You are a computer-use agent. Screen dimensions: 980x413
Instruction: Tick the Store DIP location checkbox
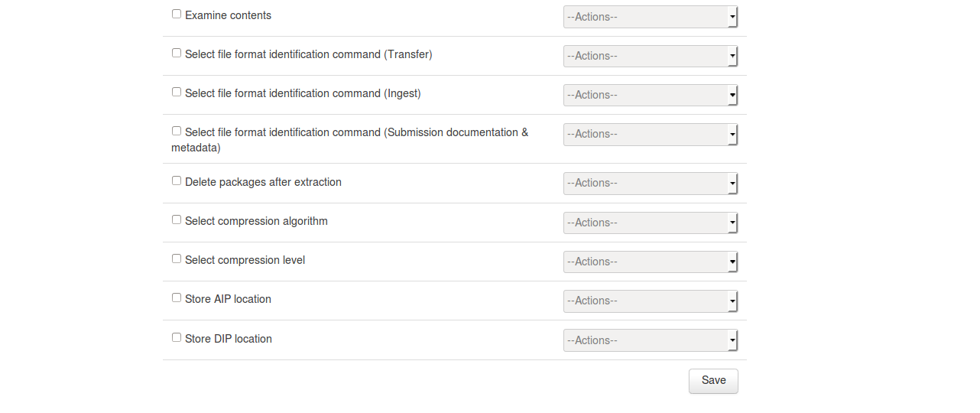coord(177,337)
